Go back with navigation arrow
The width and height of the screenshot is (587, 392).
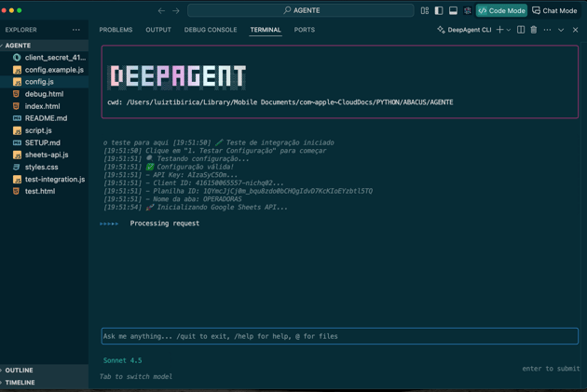[161, 10]
